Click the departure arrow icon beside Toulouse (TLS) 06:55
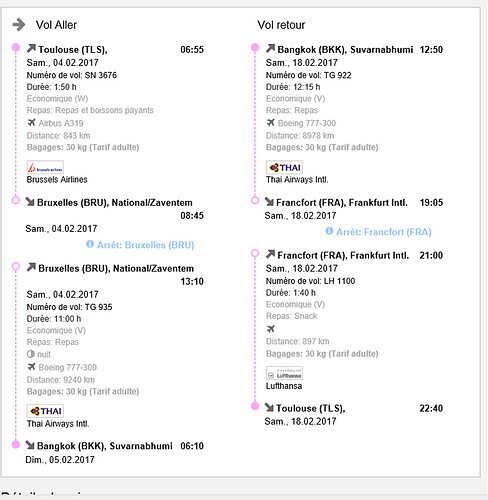The image size is (488, 500). (x=31, y=49)
